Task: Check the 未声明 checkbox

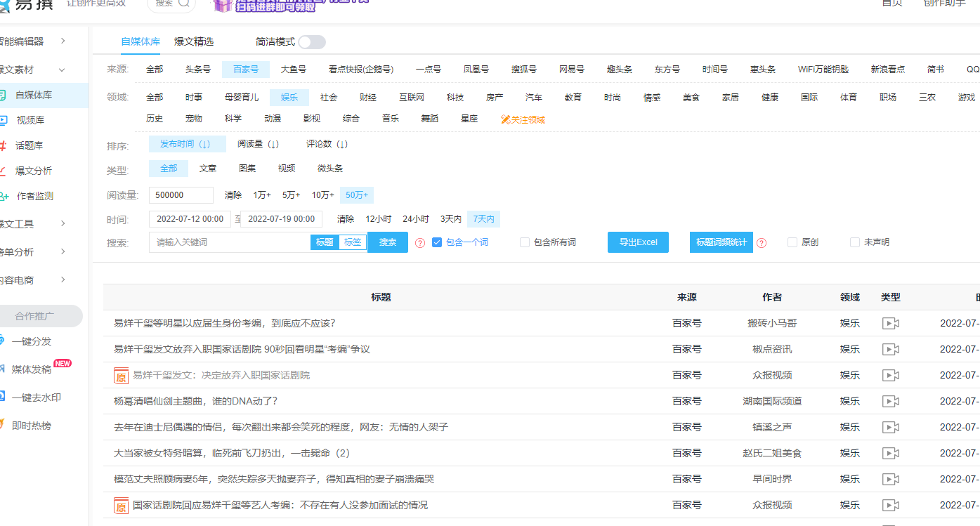Action: click(x=855, y=242)
